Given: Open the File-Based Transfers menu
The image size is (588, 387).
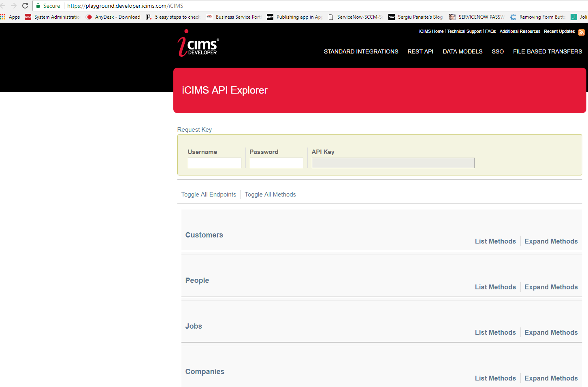Looking at the screenshot, I should coord(548,51).
